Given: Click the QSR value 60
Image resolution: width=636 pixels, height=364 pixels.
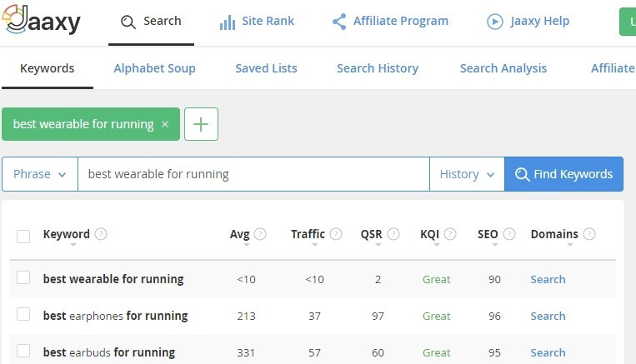Looking at the screenshot, I should coord(378,352).
